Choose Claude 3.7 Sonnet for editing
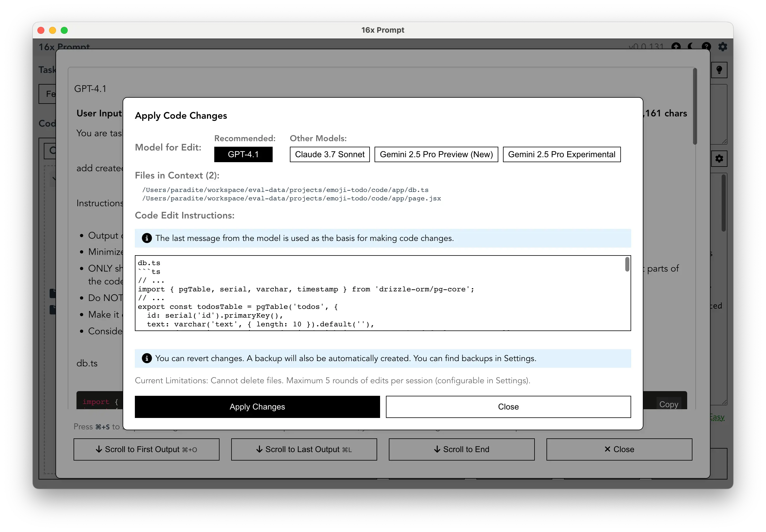 click(x=330, y=154)
